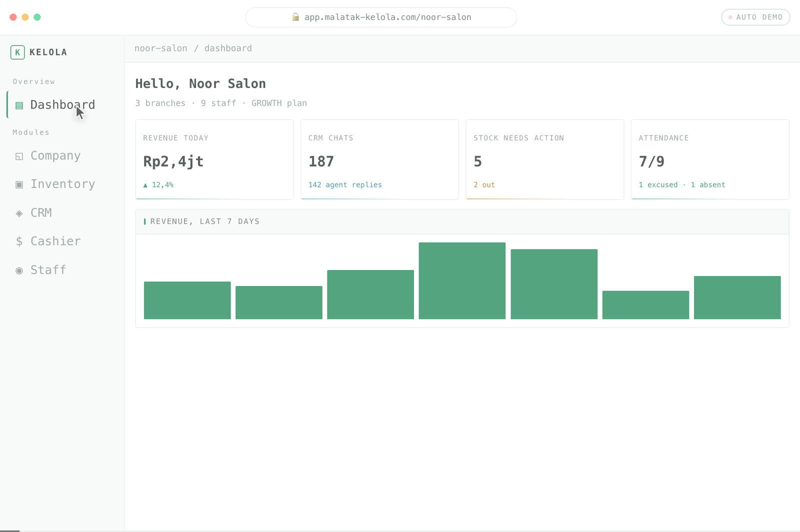Image resolution: width=800 pixels, height=532 pixels.
Task: Click the Inventory box icon
Action: [x=19, y=184]
